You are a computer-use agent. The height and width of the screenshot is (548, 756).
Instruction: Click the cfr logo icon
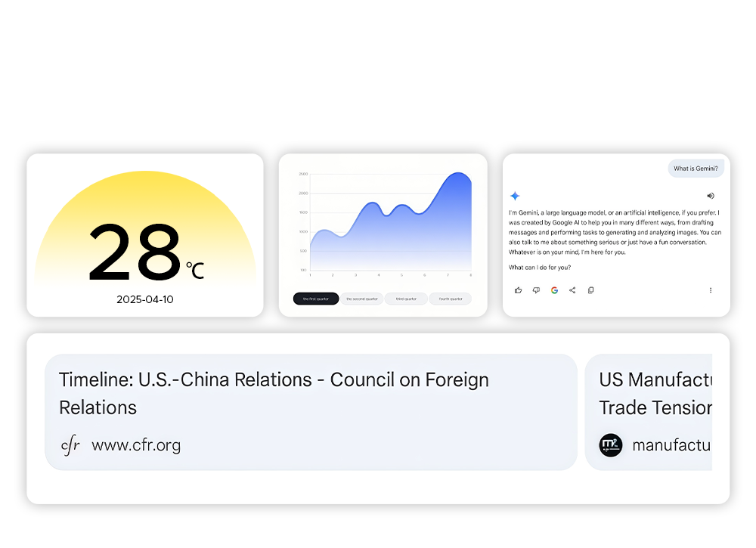(x=70, y=445)
